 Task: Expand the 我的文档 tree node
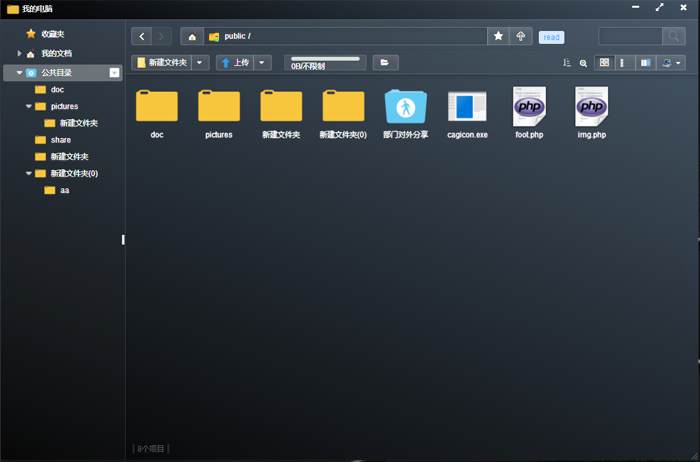pos(19,53)
